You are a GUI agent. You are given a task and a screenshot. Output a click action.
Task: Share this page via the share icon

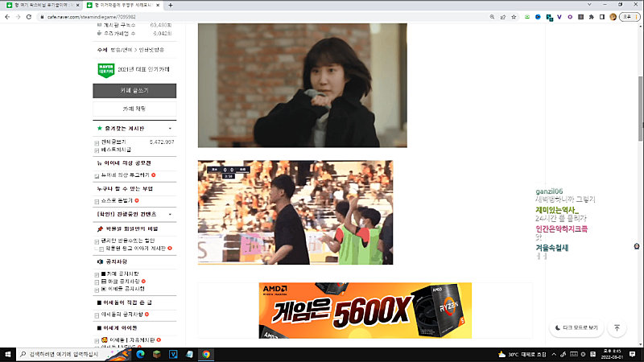502,17
